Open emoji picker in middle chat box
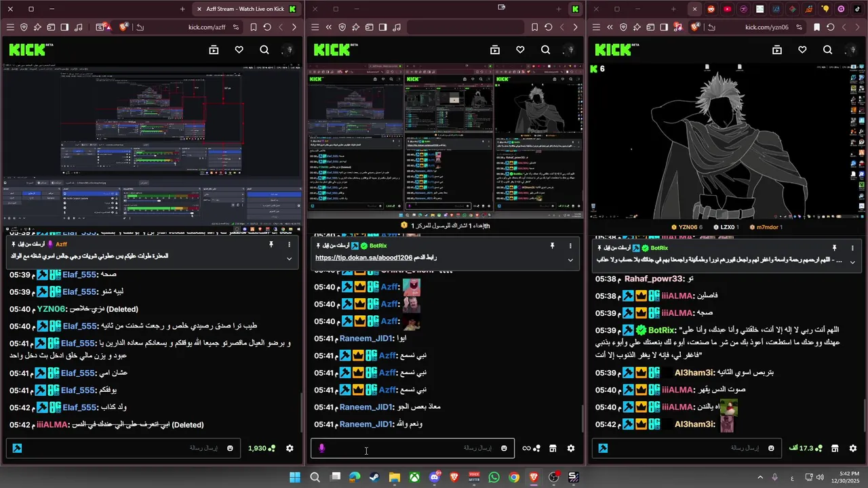 point(504,448)
